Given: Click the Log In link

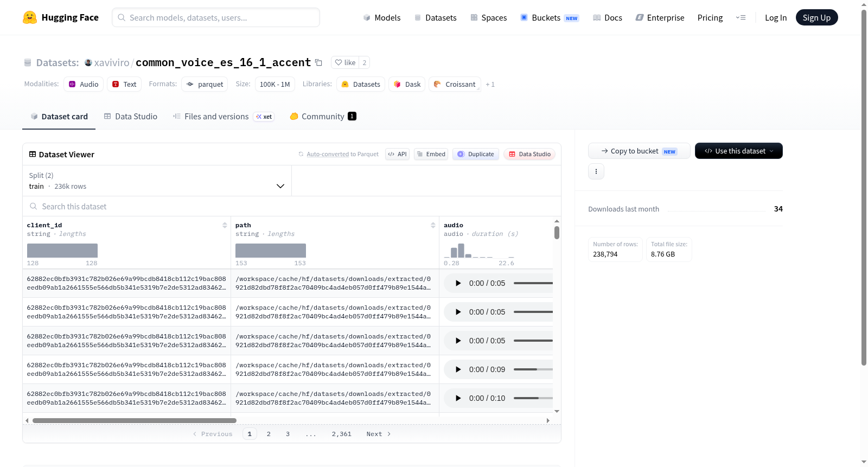Looking at the screenshot, I should [x=776, y=18].
